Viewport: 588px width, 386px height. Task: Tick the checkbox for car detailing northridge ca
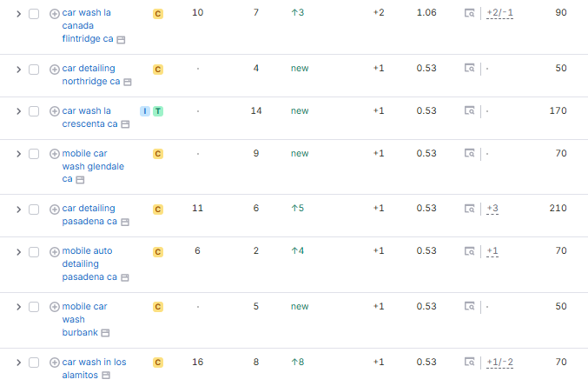tap(34, 69)
